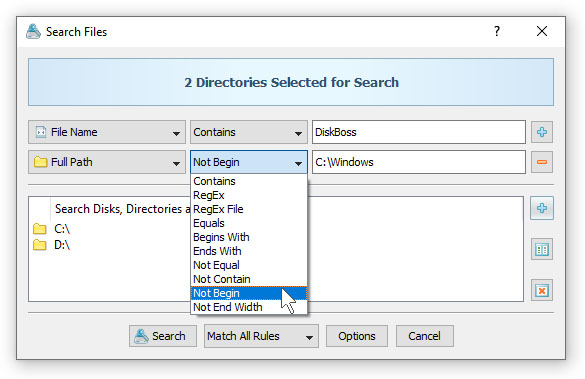Select the D:\ directory entry
This screenshot has width=585, height=379.
(x=51, y=245)
